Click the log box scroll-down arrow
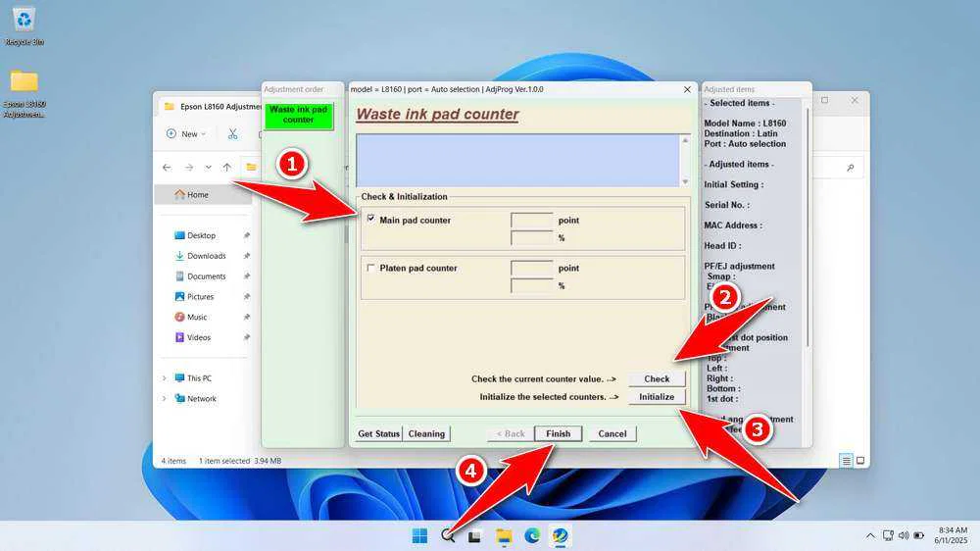 coord(685,181)
